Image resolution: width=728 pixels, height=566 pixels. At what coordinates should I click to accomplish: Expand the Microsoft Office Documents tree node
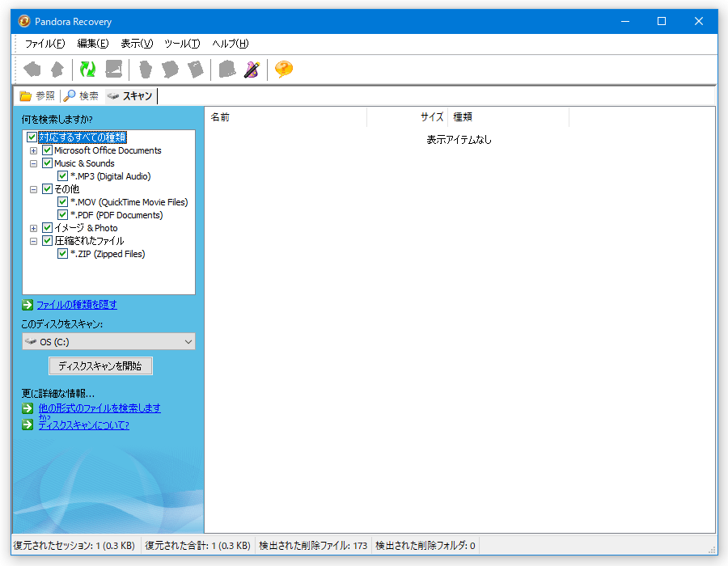click(x=33, y=150)
